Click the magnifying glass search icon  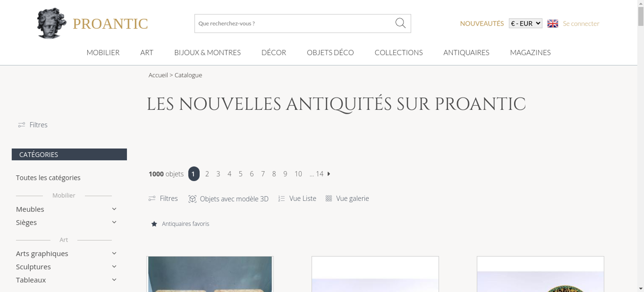400,23
